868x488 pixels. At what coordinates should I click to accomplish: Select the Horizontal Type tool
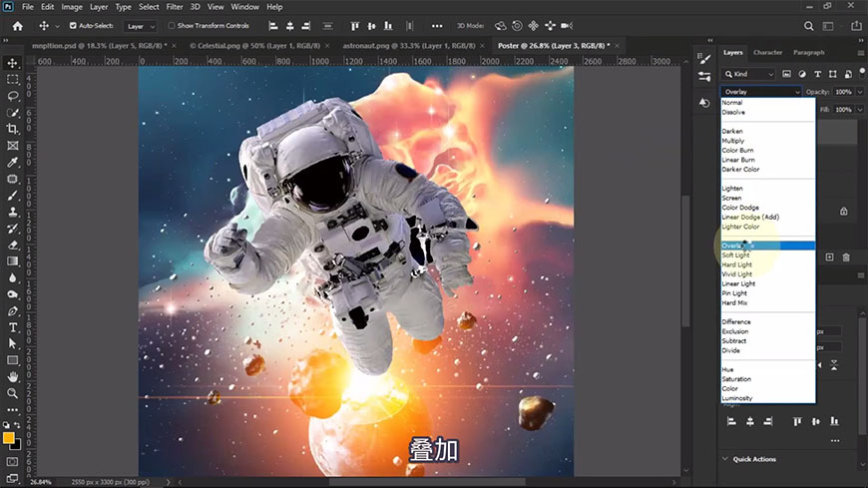tap(12, 327)
